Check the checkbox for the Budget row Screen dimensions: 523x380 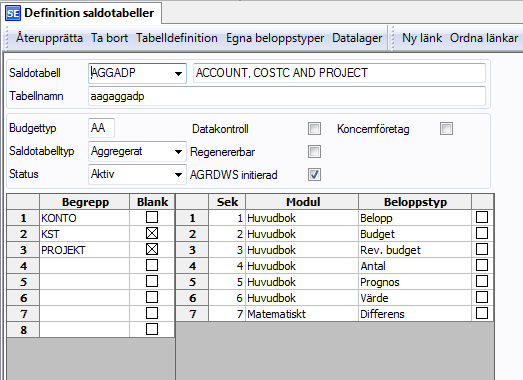(482, 234)
